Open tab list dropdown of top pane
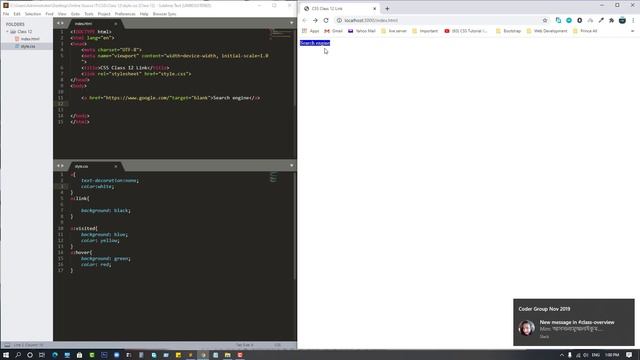The image size is (640, 360). pyautogui.click(x=291, y=23)
